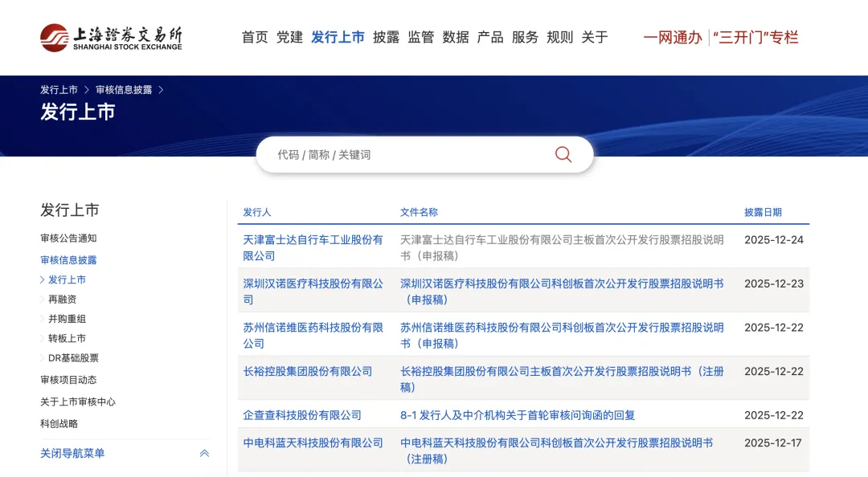Click 审核信息披露 in the breadcrumb

tap(124, 90)
